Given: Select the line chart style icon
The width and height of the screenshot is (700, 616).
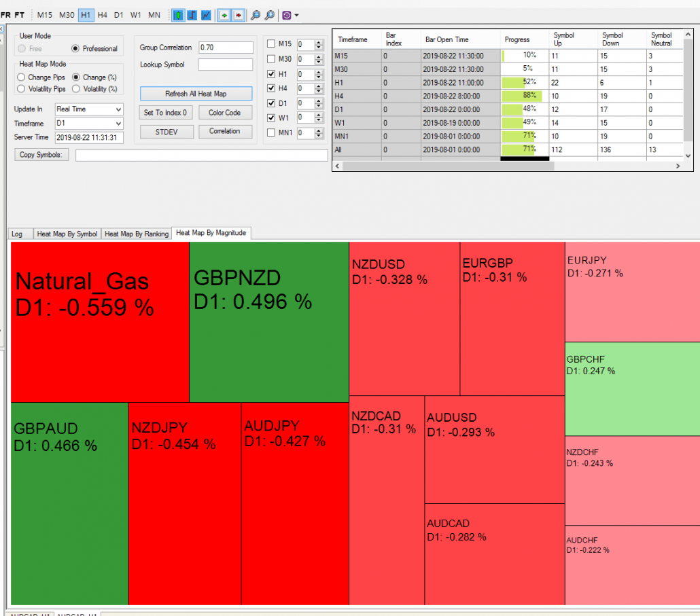Looking at the screenshot, I should click(206, 15).
